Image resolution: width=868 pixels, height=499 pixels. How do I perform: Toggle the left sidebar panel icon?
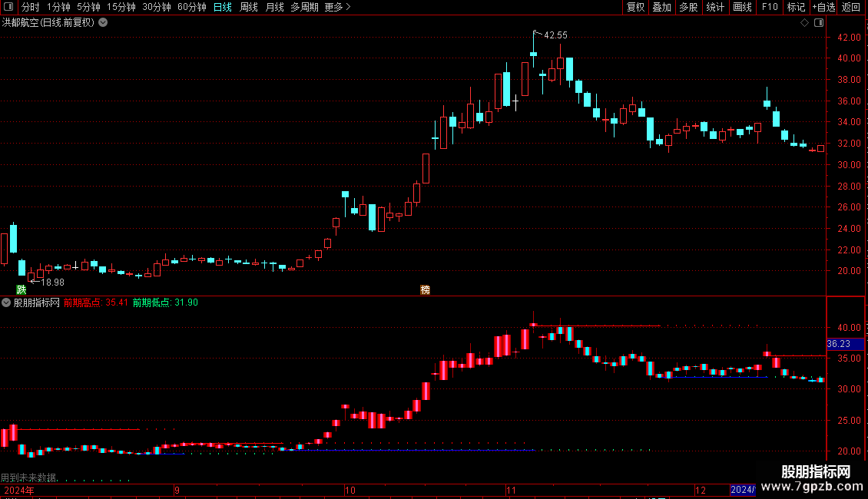tap(8, 7)
